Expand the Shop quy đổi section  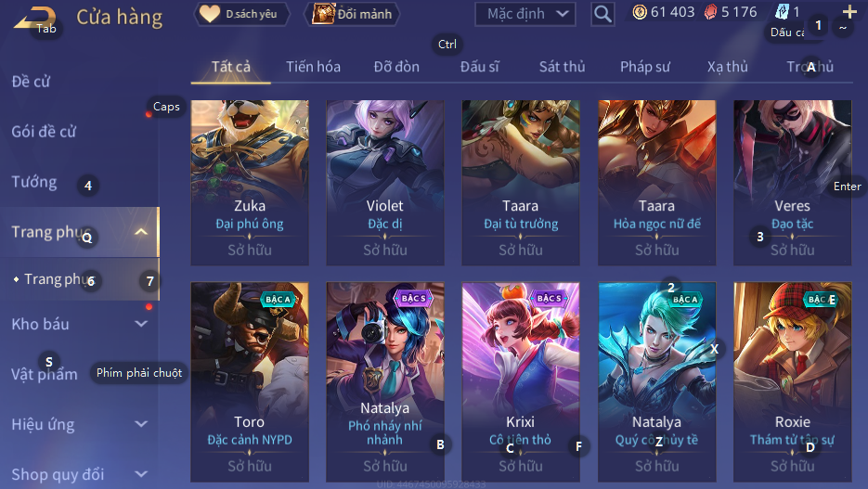[141, 474]
